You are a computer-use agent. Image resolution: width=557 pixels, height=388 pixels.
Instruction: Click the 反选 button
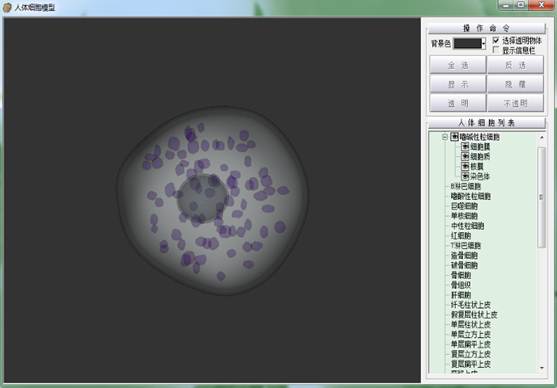515,65
